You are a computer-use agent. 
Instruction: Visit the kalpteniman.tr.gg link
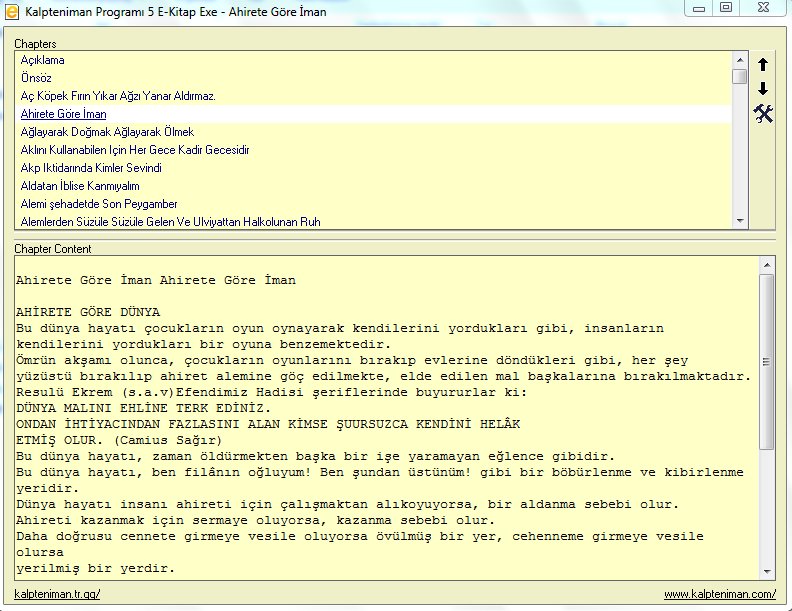(57, 594)
